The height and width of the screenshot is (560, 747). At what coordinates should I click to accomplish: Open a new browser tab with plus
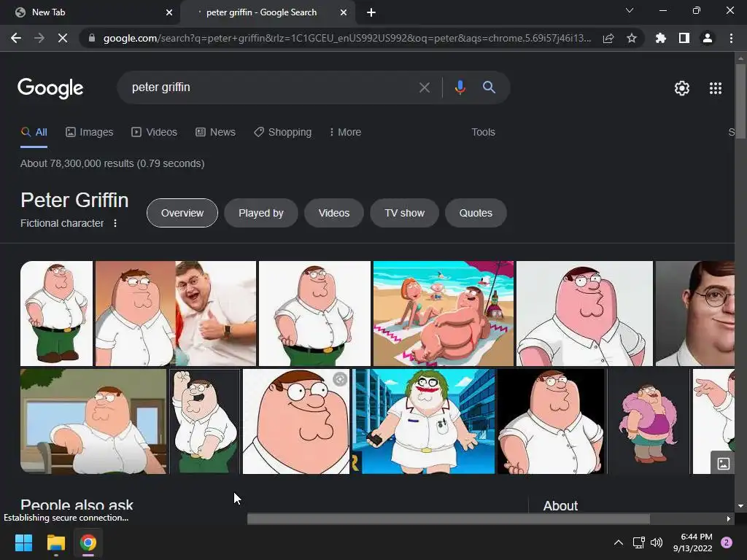[x=371, y=12]
